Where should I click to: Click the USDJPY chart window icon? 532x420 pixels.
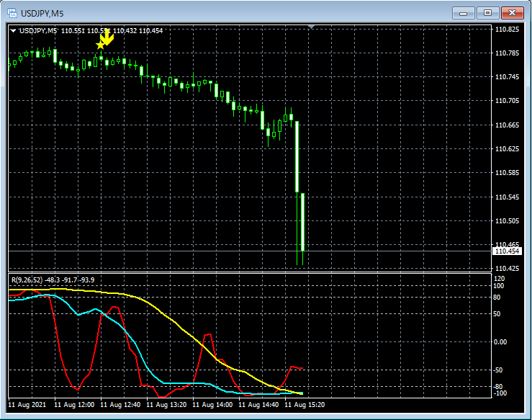point(12,12)
